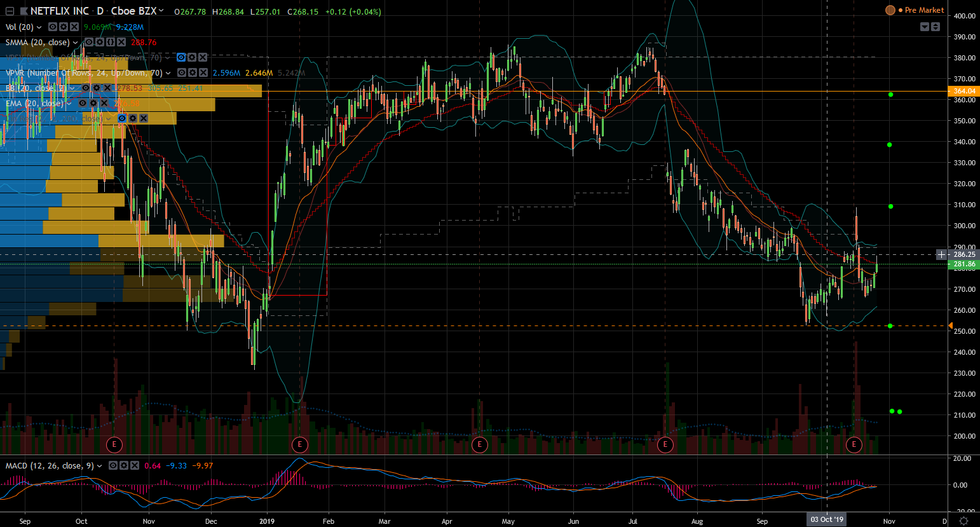Remove the BB (20, close) indicator
980x527 pixels.
coord(107,88)
